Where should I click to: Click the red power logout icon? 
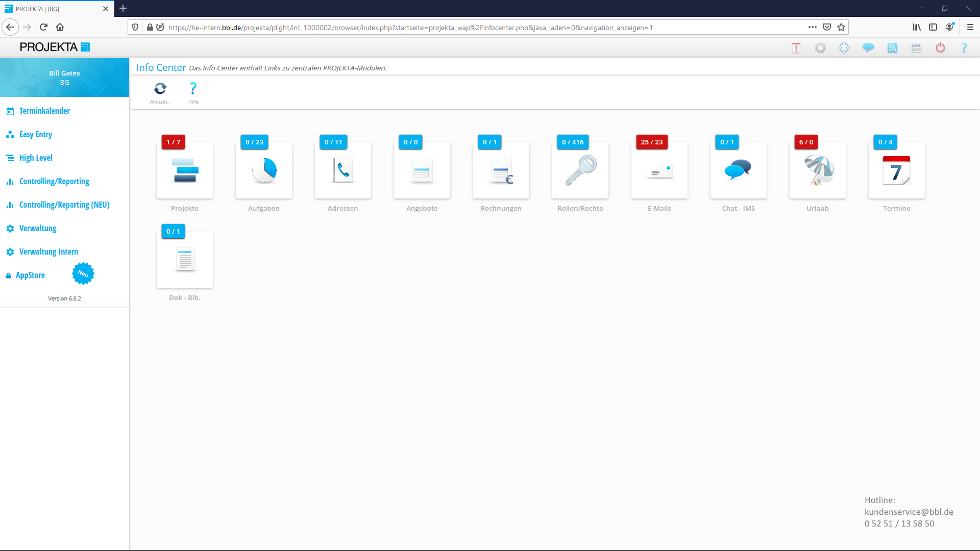coord(940,47)
